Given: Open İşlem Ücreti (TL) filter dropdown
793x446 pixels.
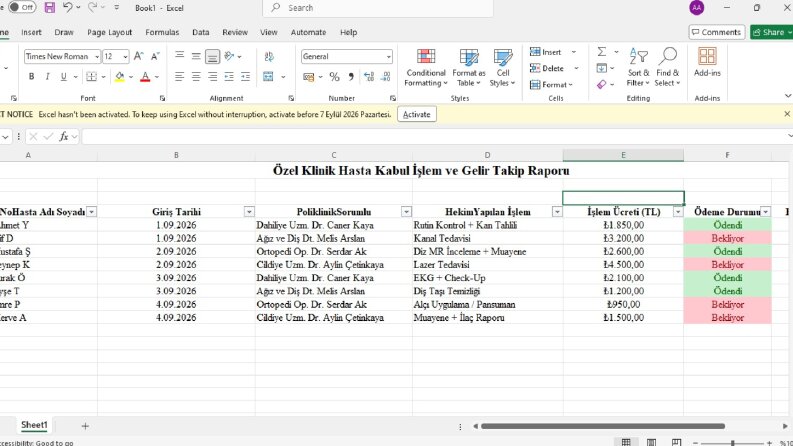Looking at the screenshot, I should click(678, 212).
